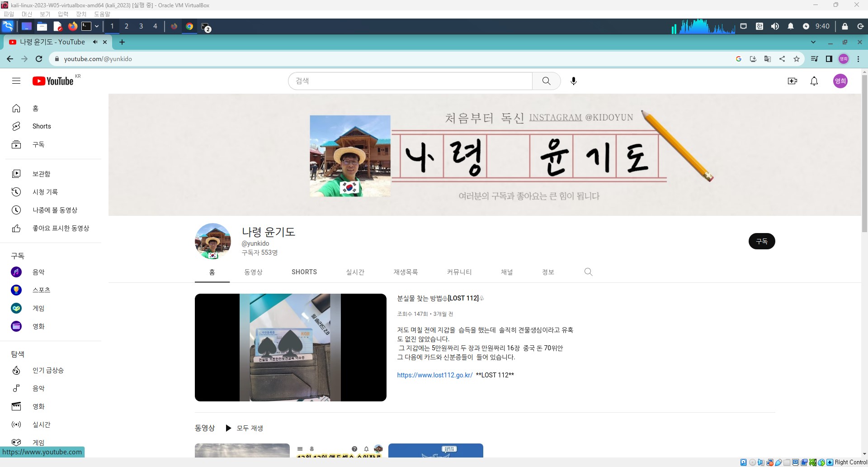The image size is (868, 467).
Task: Reload the page in the browser
Action: [39, 59]
